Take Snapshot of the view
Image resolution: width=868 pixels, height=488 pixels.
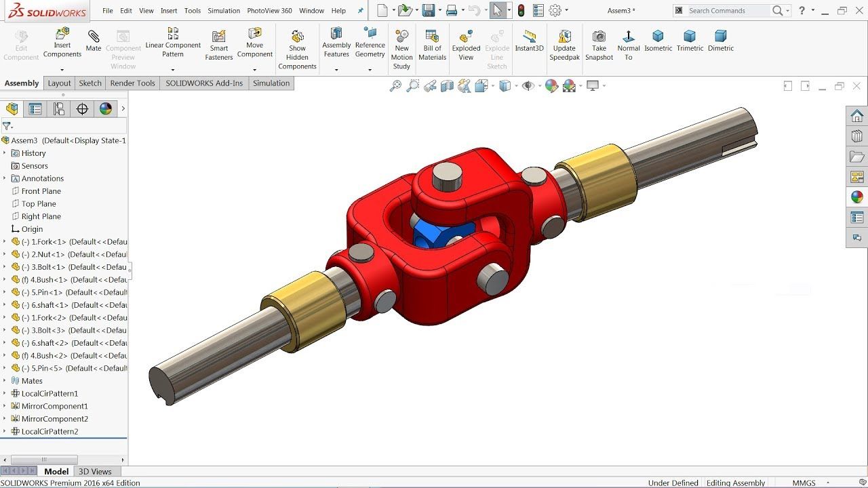tap(599, 45)
